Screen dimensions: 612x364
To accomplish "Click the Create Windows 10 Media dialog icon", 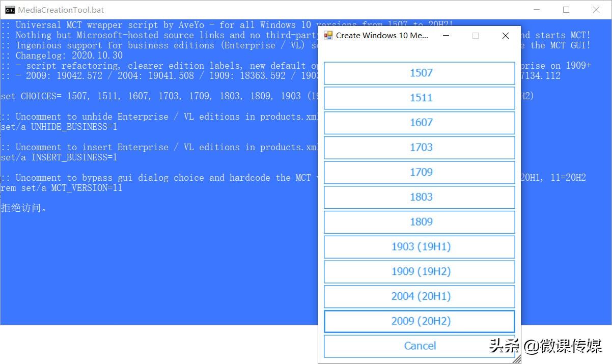I will [328, 36].
